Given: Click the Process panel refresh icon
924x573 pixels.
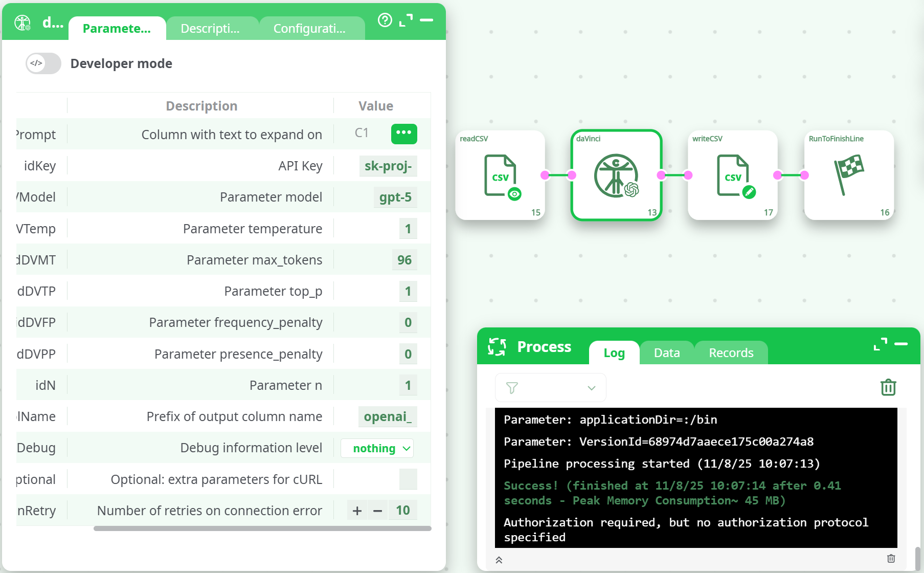Looking at the screenshot, I should click(497, 347).
